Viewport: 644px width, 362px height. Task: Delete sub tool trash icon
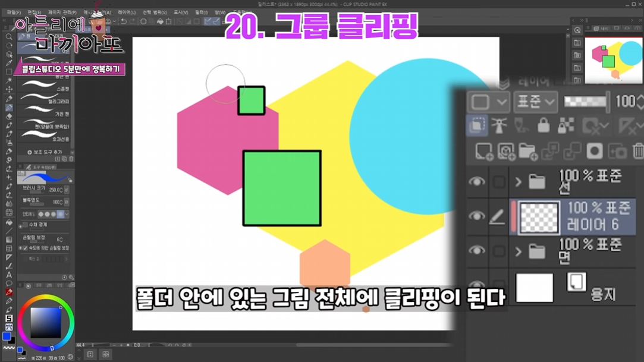click(x=71, y=159)
